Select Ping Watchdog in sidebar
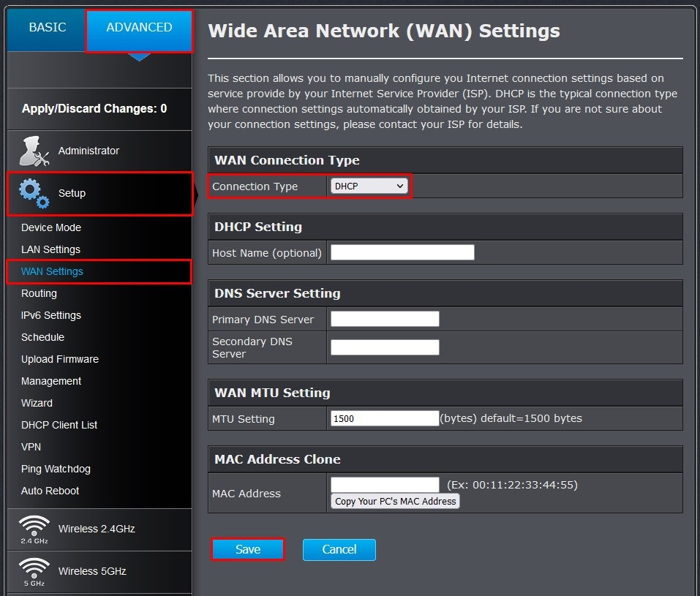This screenshot has height=596, width=700. pyautogui.click(x=56, y=469)
